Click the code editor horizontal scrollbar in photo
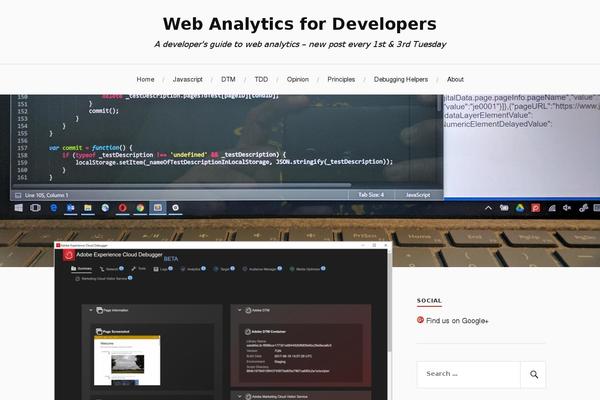The image size is (600, 400). [x=182, y=185]
